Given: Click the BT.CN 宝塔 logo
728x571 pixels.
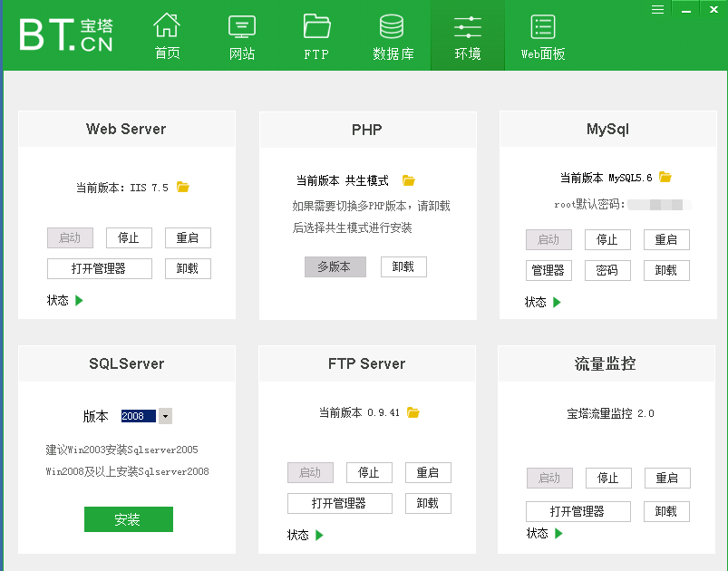Looking at the screenshot, I should pyautogui.click(x=66, y=34).
